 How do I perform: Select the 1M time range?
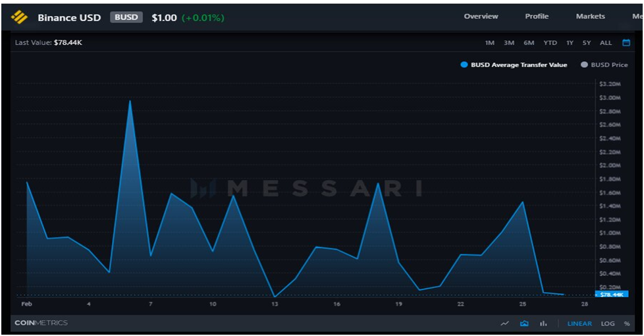click(489, 43)
